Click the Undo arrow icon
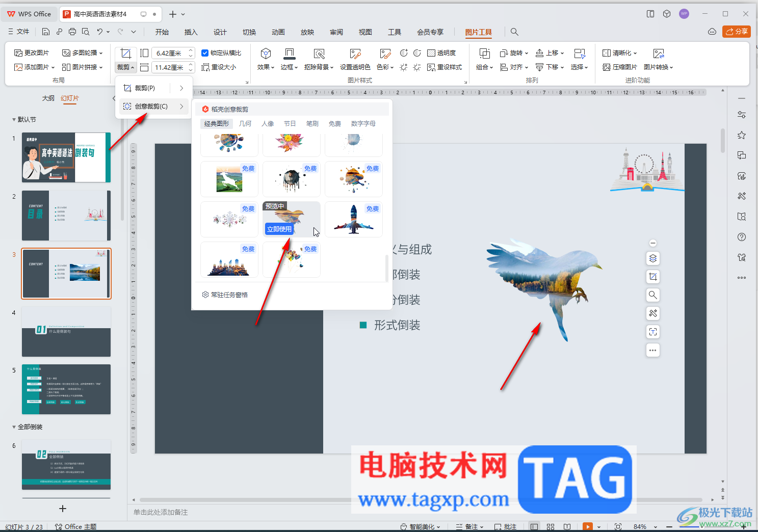Screen dimensions: 758x532 [x=100, y=32]
